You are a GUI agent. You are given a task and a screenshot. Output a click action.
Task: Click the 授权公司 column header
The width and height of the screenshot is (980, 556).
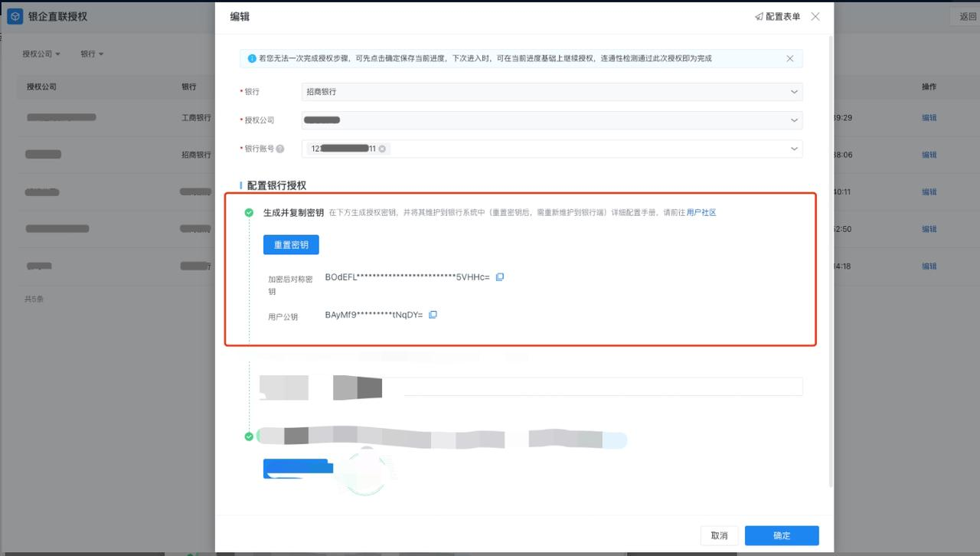click(41, 87)
